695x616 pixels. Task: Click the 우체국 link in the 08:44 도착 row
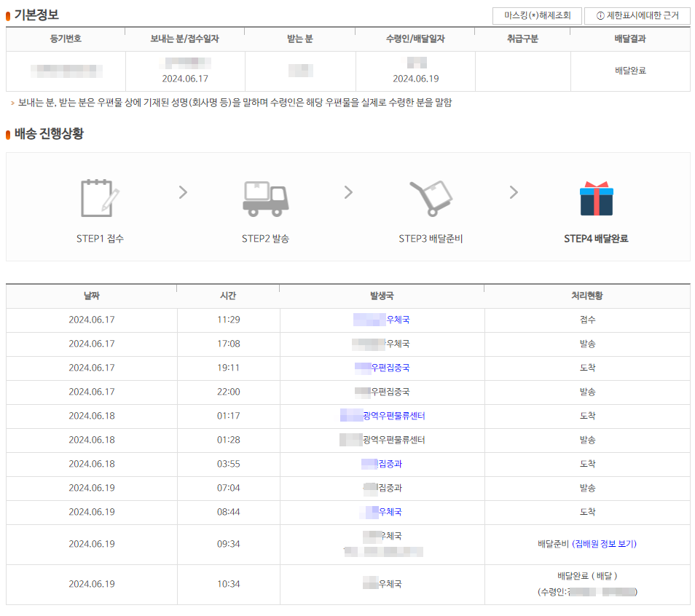pyautogui.click(x=382, y=512)
